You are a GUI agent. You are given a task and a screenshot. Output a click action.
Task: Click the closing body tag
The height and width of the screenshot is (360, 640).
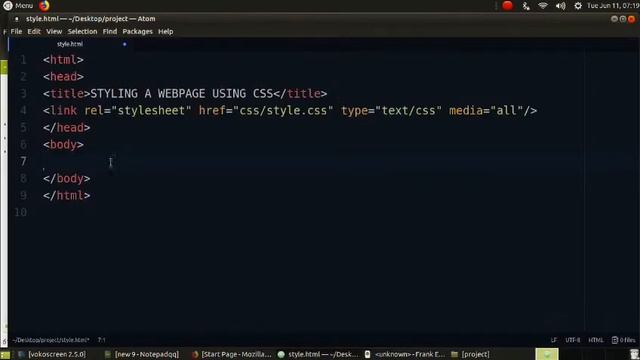[x=67, y=178]
